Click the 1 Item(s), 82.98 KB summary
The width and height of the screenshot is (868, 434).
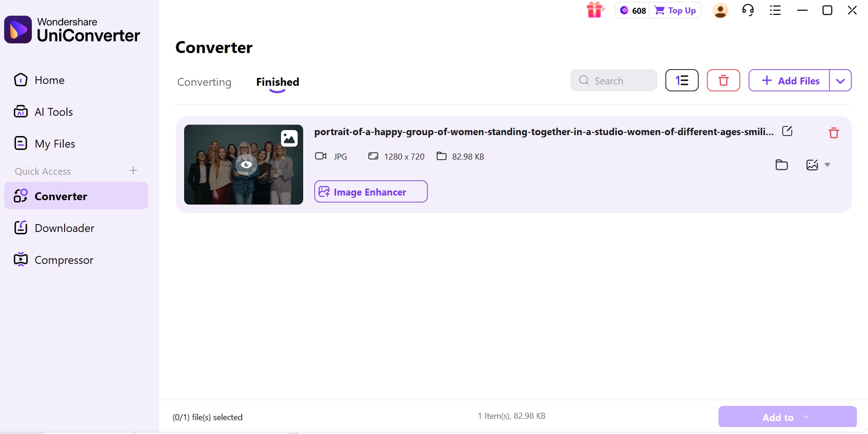pos(512,416)
